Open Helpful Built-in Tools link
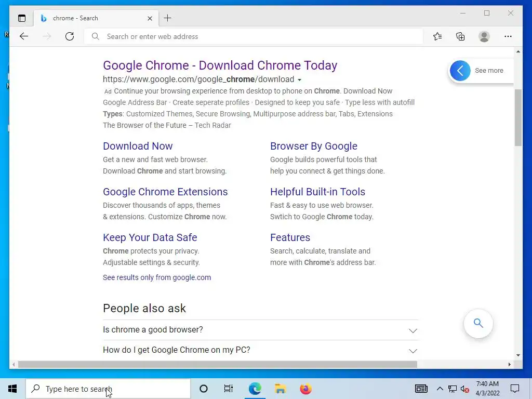The image size is (532, 399). tap(317, 192)
